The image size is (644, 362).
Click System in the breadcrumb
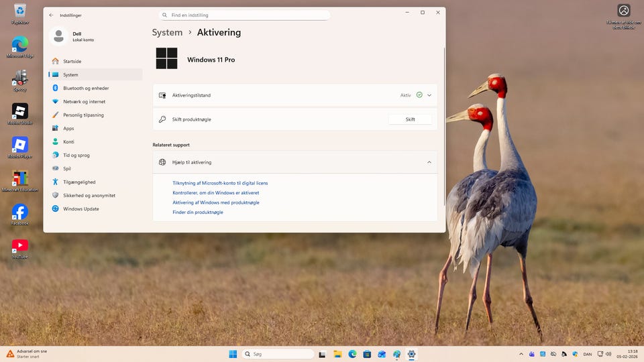coord(167,32)
